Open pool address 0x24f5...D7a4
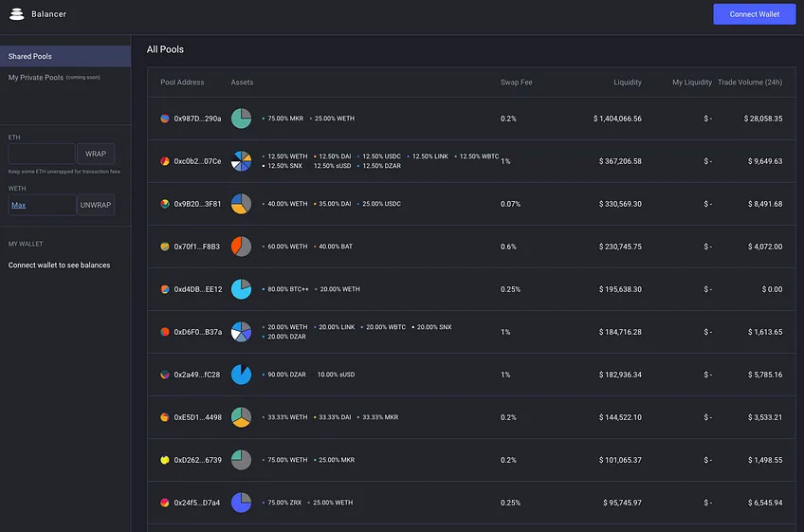This screenshot has height=532, width=804. pos(197,503)
